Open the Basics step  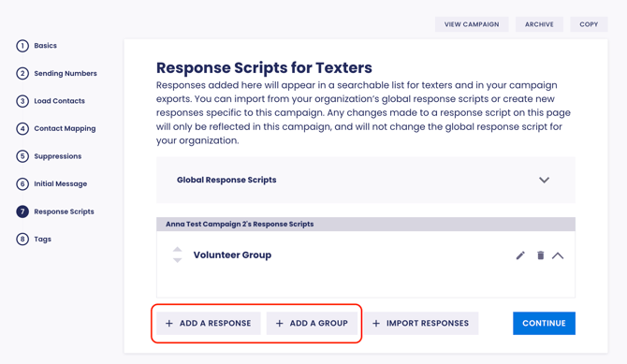coord(45,46)
